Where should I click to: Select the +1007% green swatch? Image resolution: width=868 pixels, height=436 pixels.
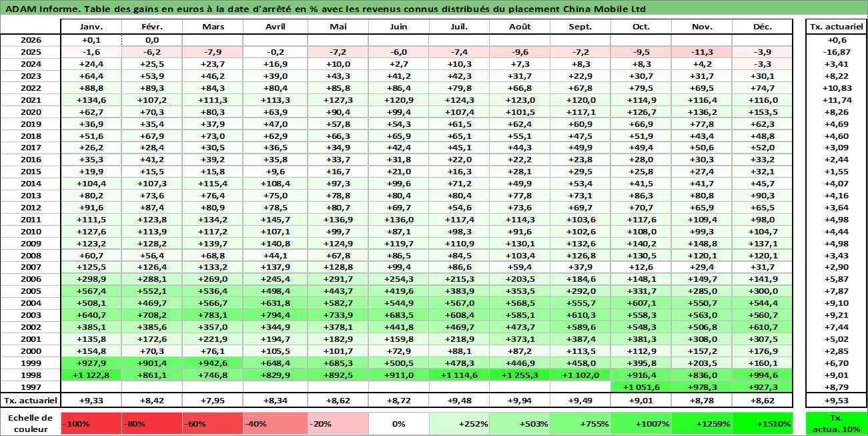pyautogui.click(x=641, y=423)
